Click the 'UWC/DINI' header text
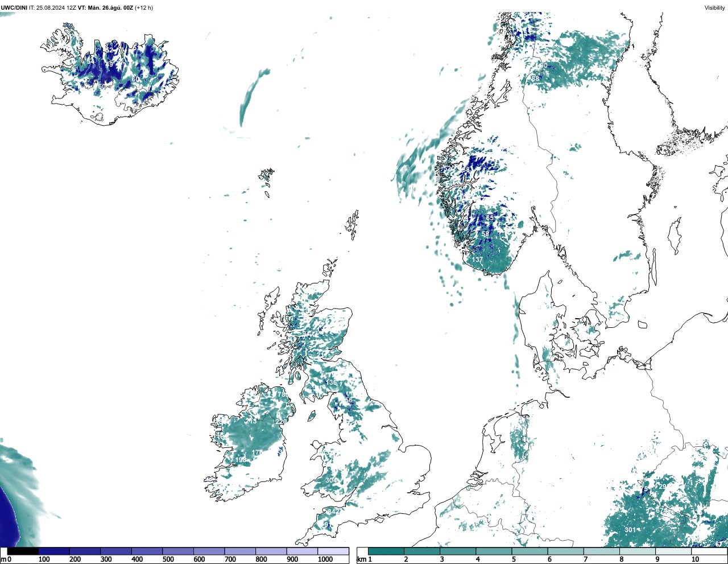 (x=14, y=8)
